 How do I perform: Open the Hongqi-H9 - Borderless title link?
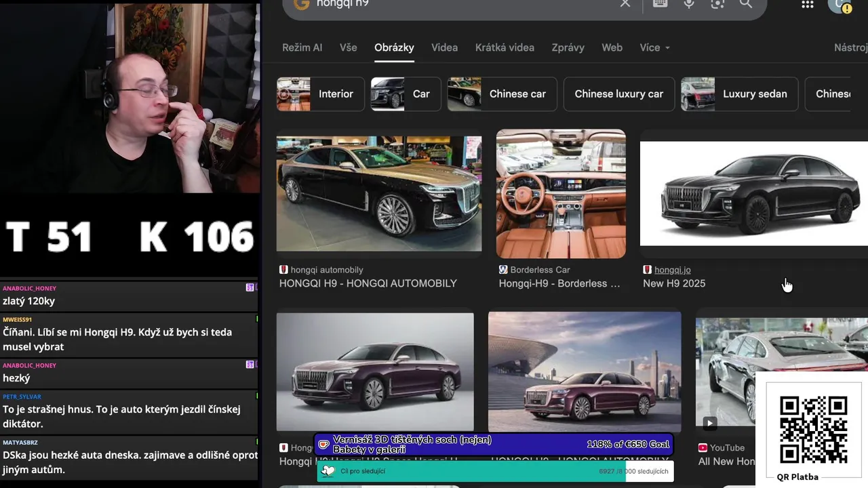coord(559,283)
